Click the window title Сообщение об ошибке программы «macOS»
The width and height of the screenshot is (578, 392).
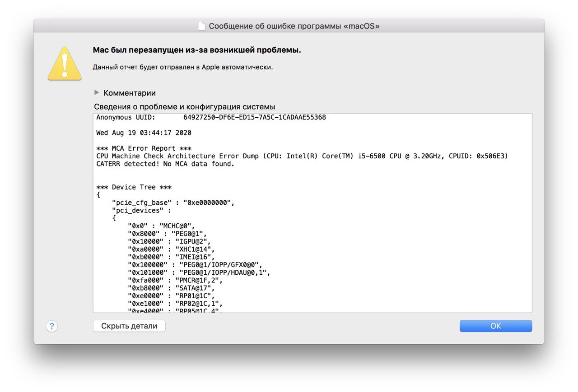(x=294, y=26)
